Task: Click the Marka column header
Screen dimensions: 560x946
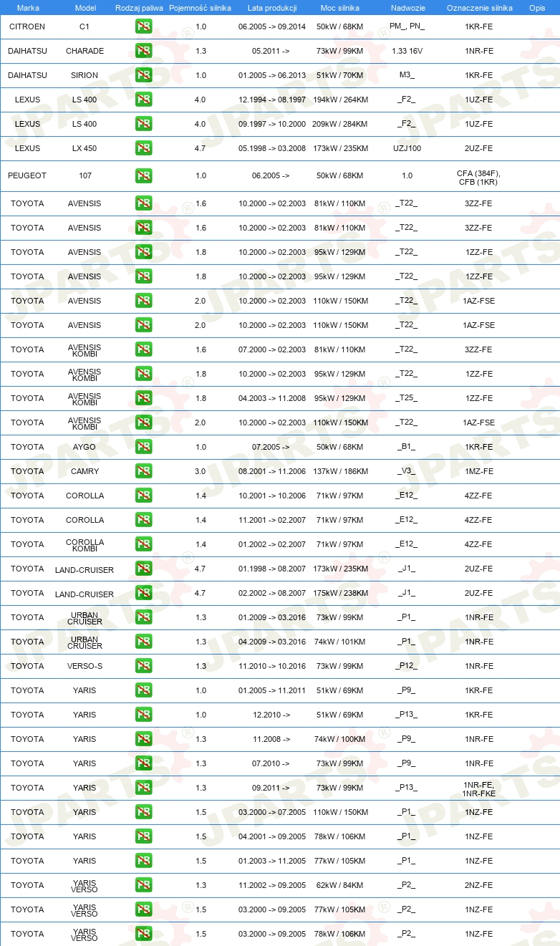Action: pos(28,7)
